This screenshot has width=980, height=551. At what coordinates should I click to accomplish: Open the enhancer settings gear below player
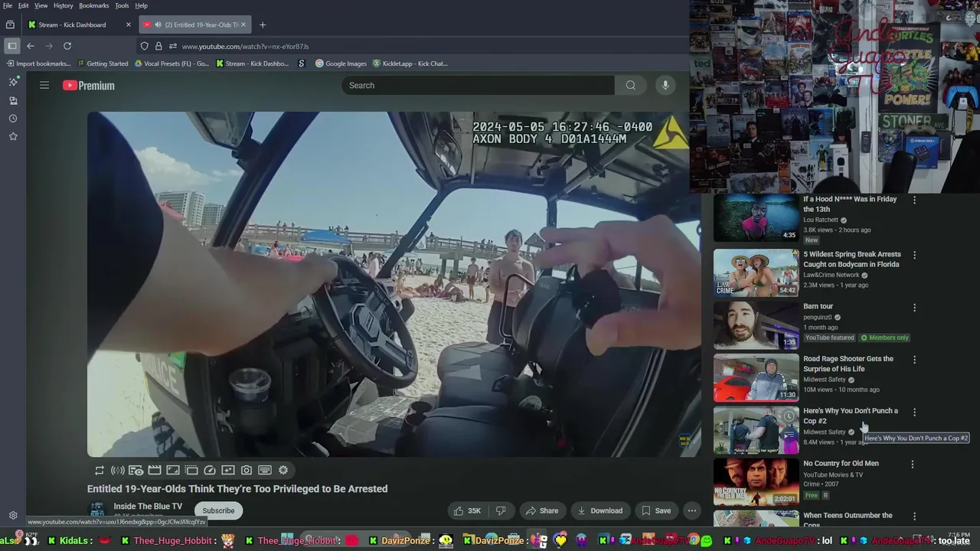click(283, 471)
